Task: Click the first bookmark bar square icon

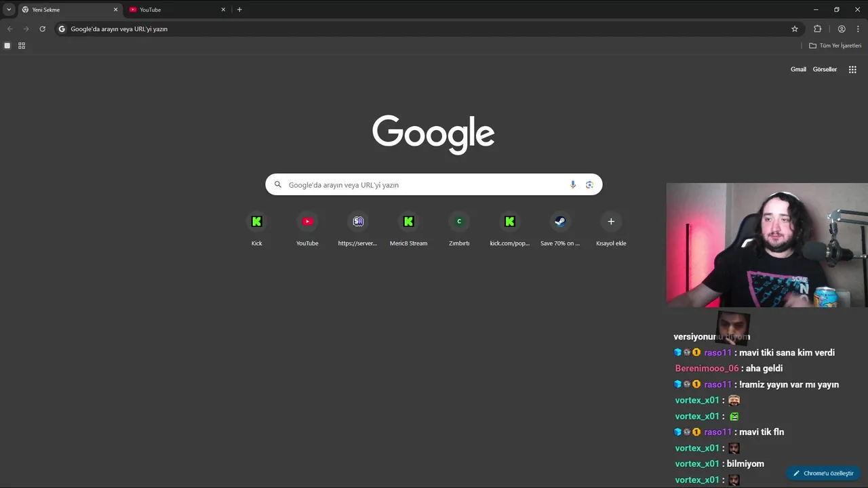Action: 7,45
